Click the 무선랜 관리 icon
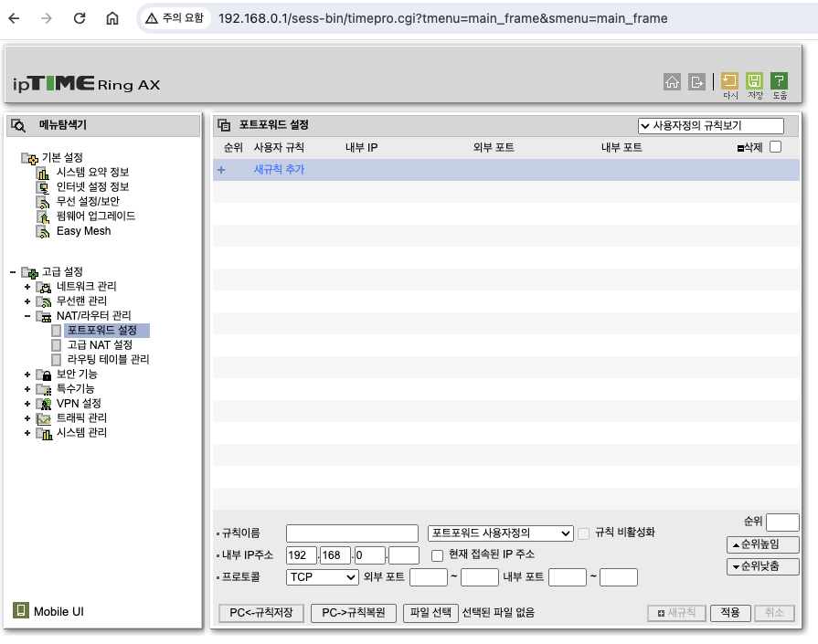The image size is (818, 644). pos(44,301)
